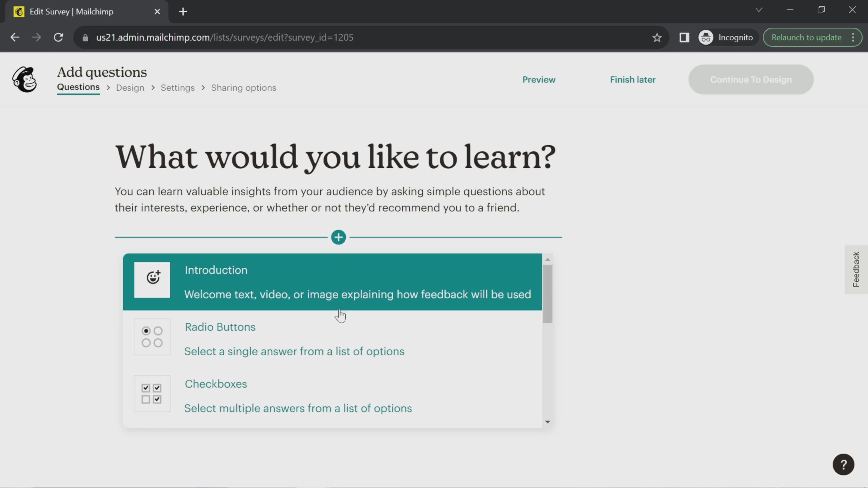
Task: Click the Questions tab
Action: (78, 88)
